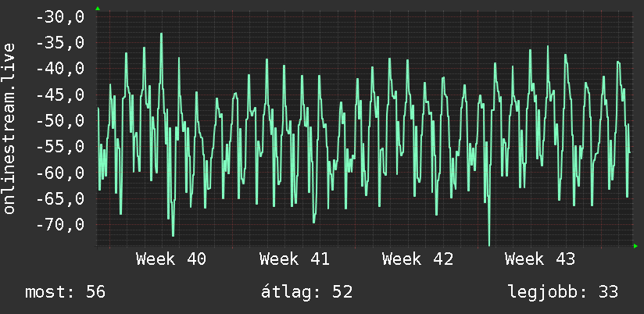The height and width of the screenshot is (314, 644).
Task: Click the -30,0 Y-axis value
Action: tap(60, 17)
